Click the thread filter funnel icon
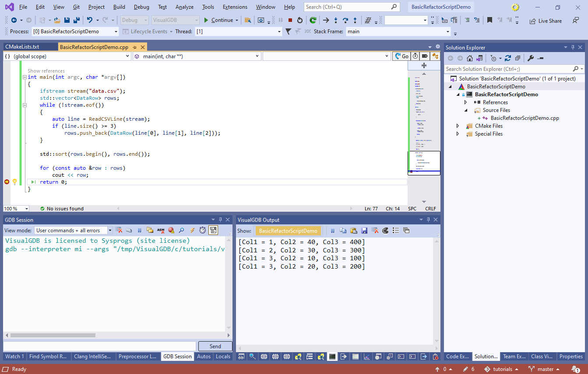 click(288, 31)
